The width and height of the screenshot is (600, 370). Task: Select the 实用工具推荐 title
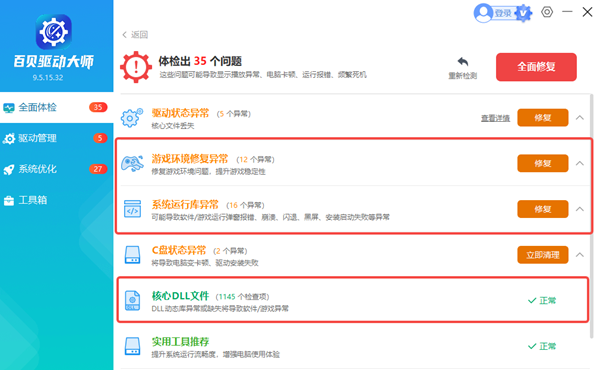click(x=180, y=342)
